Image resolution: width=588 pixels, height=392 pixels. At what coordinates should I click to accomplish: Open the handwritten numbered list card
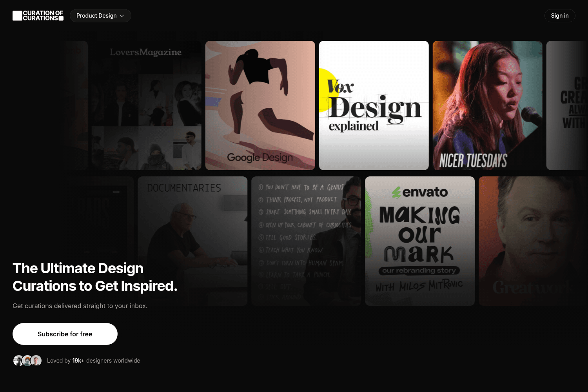pos(306,241)
